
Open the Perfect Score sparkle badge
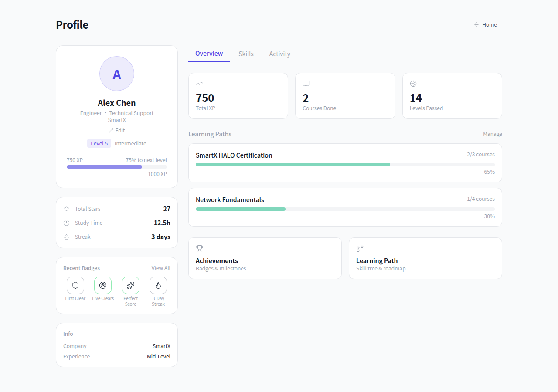pos(130,285)
